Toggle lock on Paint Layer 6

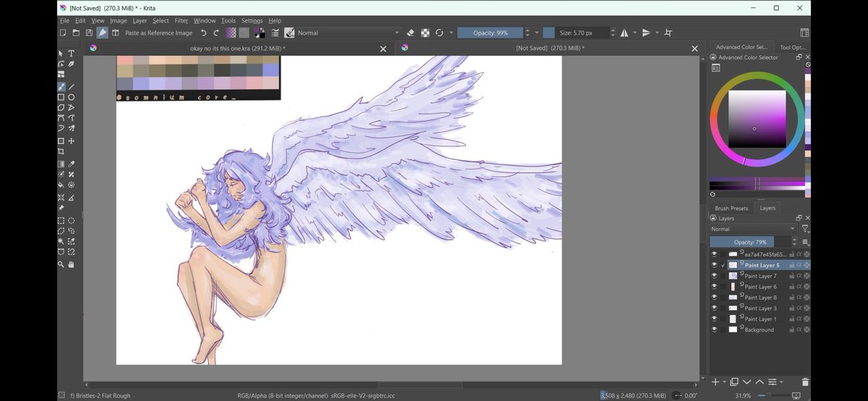pos(791,287)
